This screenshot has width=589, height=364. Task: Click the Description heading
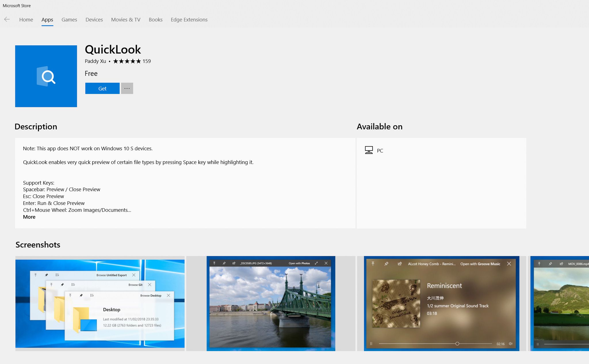tap(36, 127)
